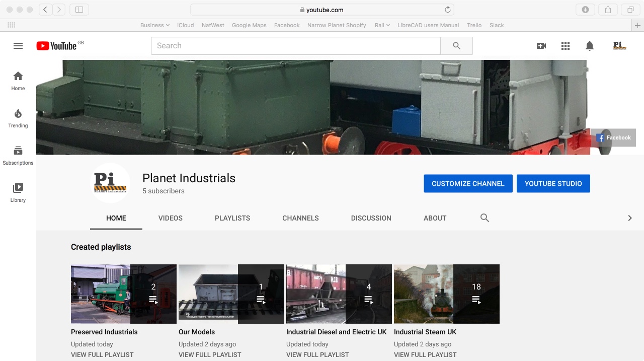Click the 5 subscribers text
The image size is (644, 361).
click(x=164, y=191)
